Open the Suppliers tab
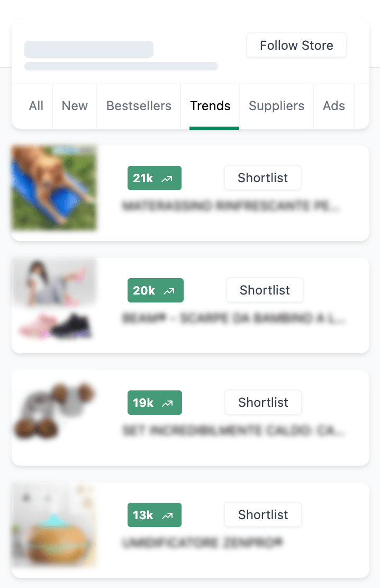Image resolution: width=380 pixels, height=588 pixels. click(x=276, y=106)
